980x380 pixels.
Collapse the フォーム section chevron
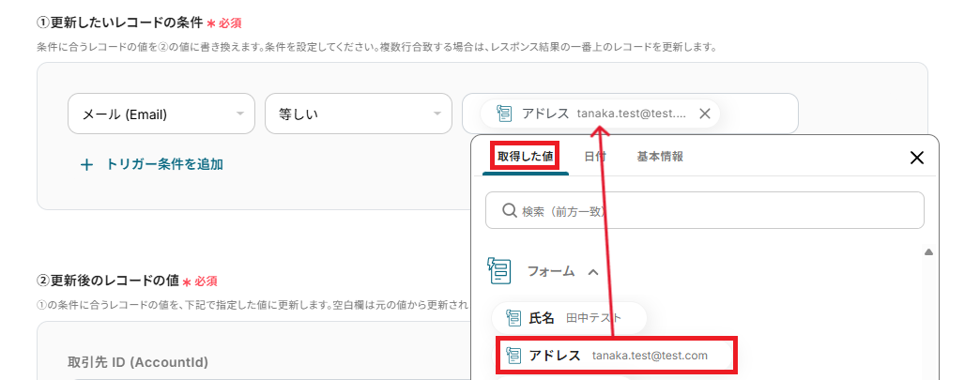594,272
